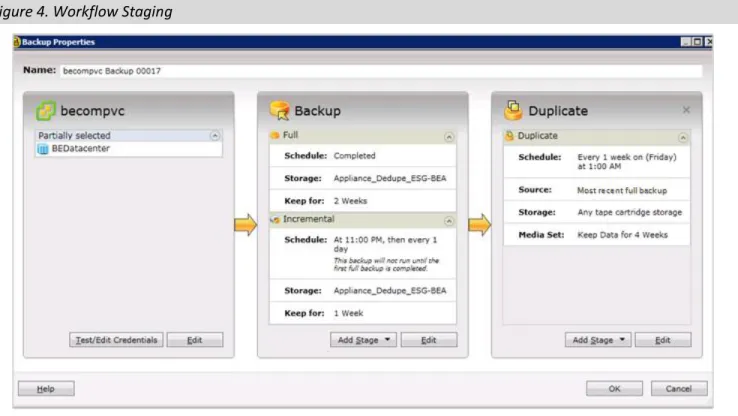Click the Help button
Viewport: 738px width, 416px height.
46,389
